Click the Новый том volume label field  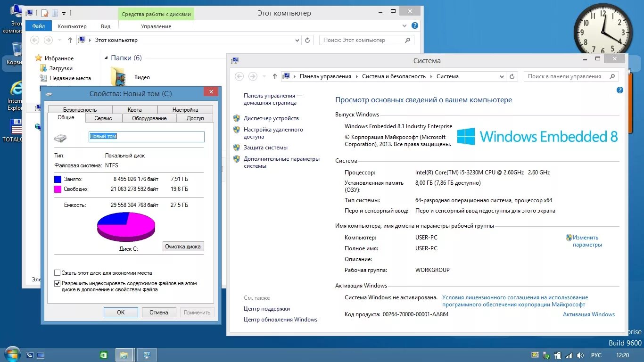click(x=147, y=137)
